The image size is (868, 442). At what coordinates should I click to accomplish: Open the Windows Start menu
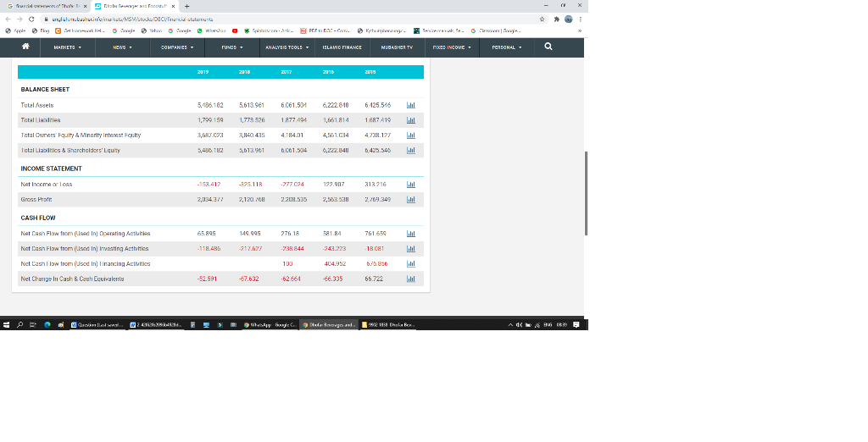tap(6, 324)
